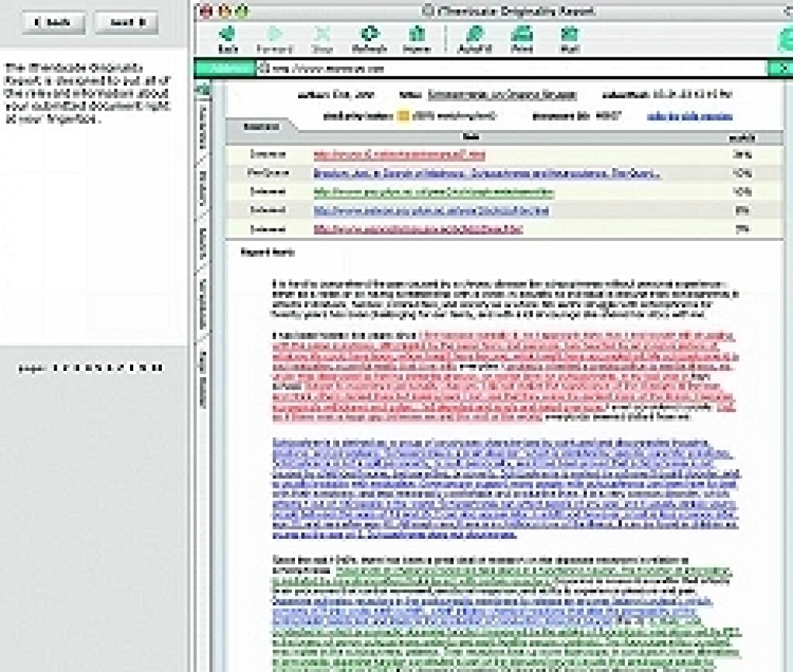Click the Report text heading

pos(267,252)
